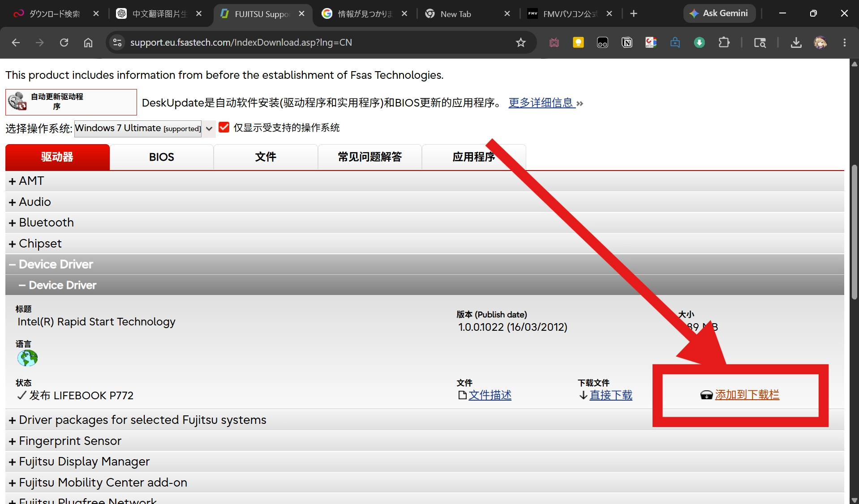The height and width of the screenshot is (504, 859).
Task: Open the green download-arrow extension
Action: 699,43
